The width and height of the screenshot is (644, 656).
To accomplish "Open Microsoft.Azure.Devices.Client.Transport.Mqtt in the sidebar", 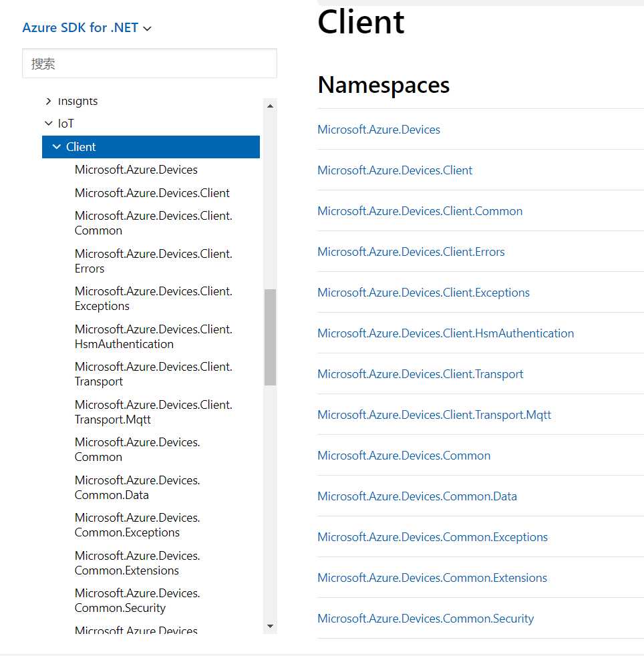I will [x=153, y=412].
